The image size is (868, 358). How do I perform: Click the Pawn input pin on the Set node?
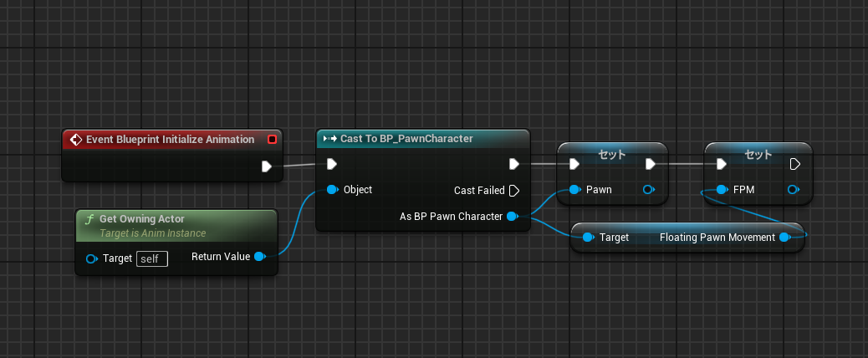[574, 190]
